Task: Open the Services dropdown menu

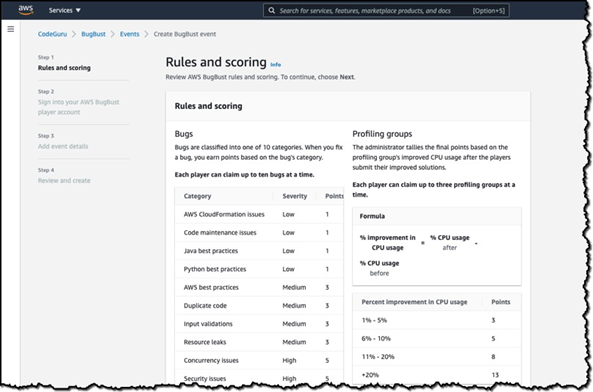Action: [65, 10]
